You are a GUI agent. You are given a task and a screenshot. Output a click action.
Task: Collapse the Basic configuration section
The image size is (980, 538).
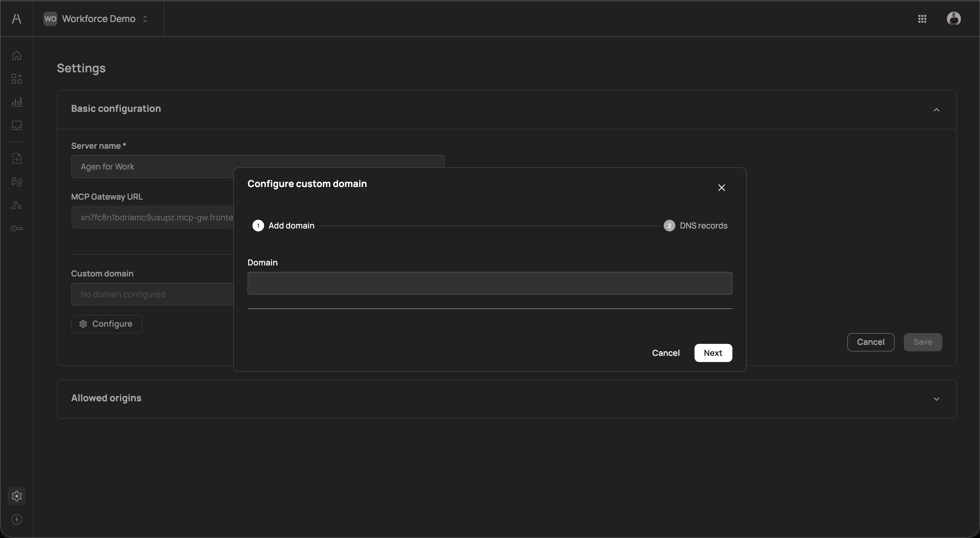click(936, 110)
